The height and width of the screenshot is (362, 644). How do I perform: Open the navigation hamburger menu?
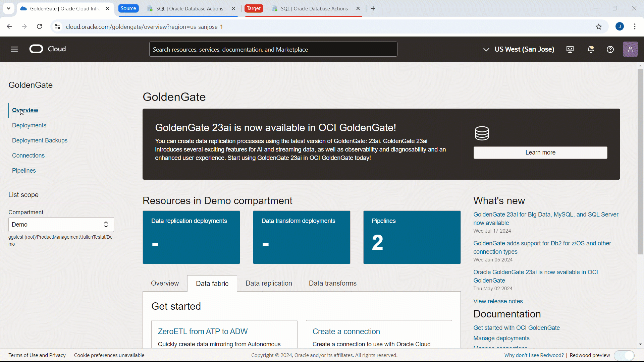coord(14,49)
